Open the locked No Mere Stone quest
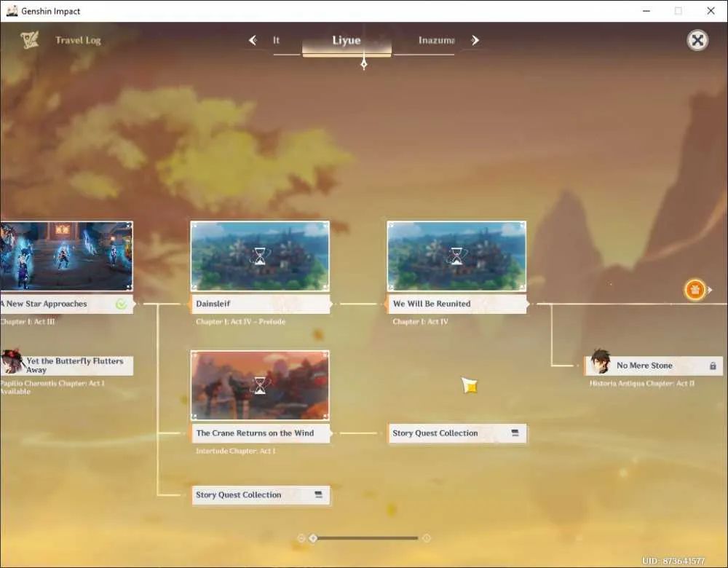728x568 pixels. [x=654, y=366]
